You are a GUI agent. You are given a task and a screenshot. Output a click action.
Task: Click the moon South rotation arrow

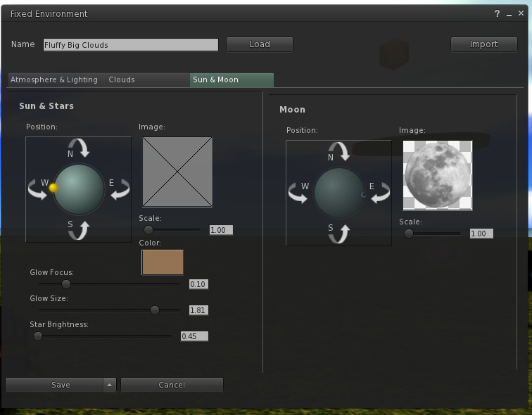tap(339, 233)
